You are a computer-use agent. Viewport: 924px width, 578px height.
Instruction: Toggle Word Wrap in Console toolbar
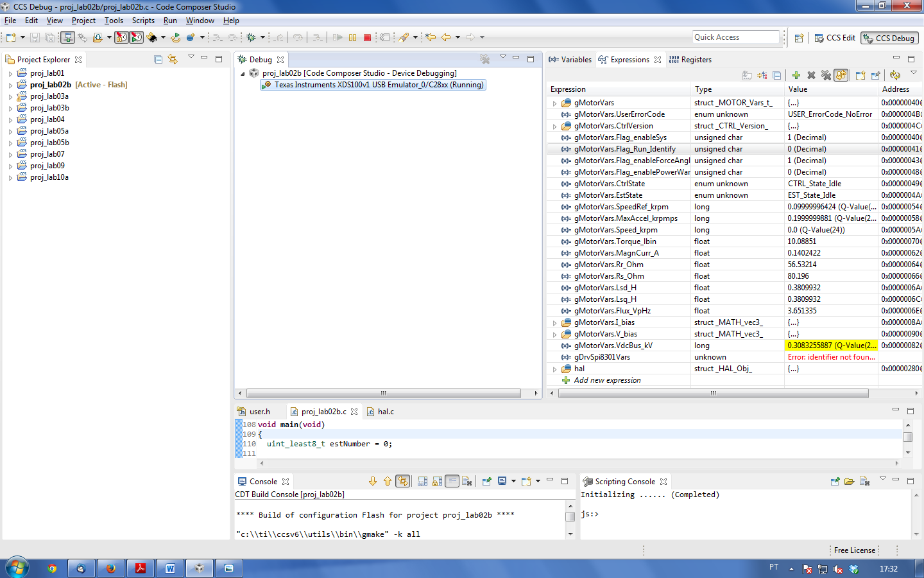coord(452,481)
